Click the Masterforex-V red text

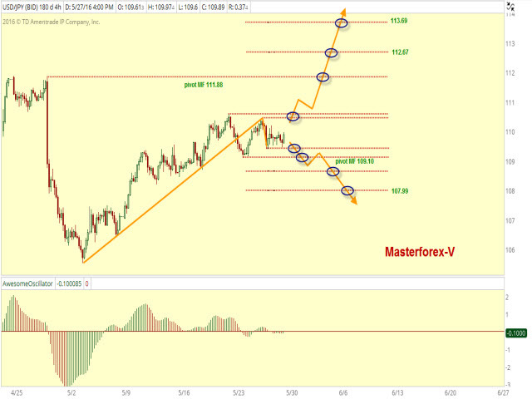click(419, 250)
